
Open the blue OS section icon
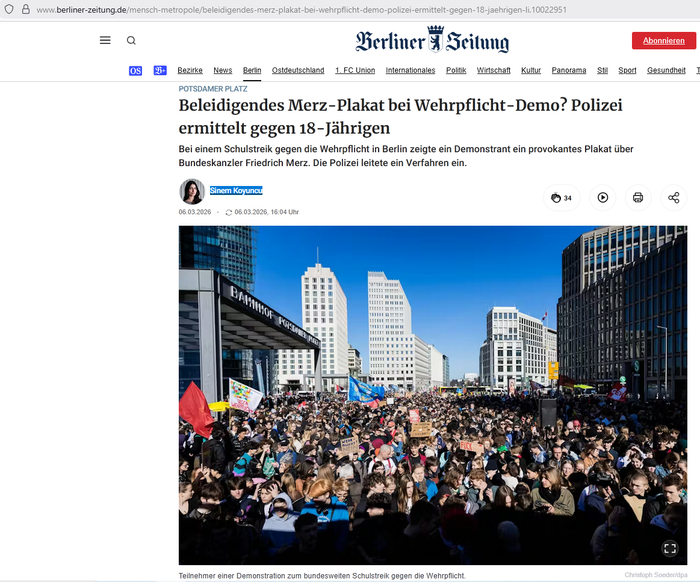135,71
